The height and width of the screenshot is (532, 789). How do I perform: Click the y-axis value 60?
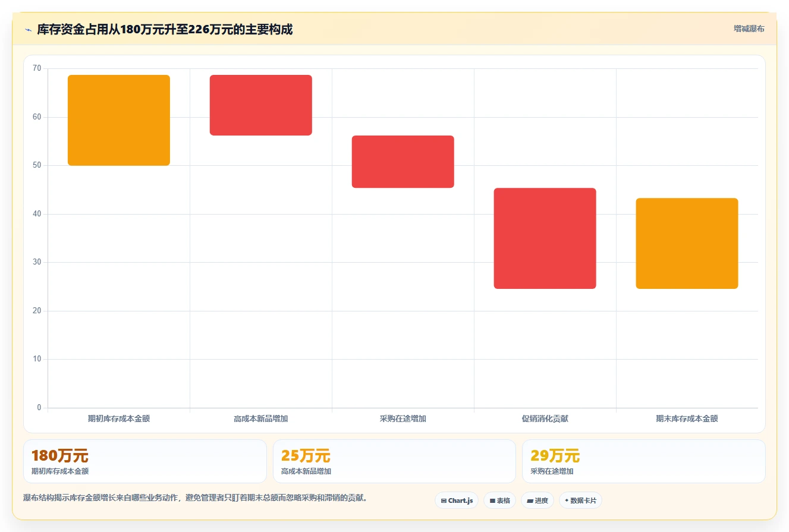click(37, 117)
